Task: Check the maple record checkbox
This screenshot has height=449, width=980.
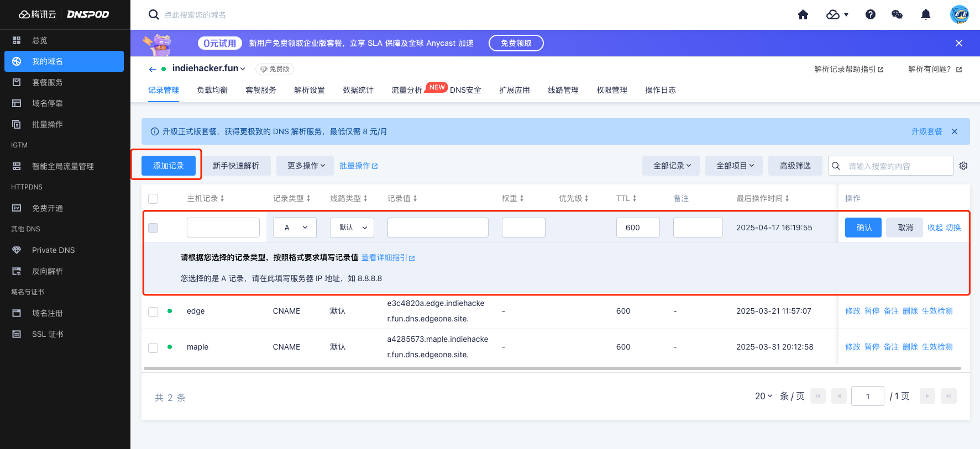Action: (153, 347)
